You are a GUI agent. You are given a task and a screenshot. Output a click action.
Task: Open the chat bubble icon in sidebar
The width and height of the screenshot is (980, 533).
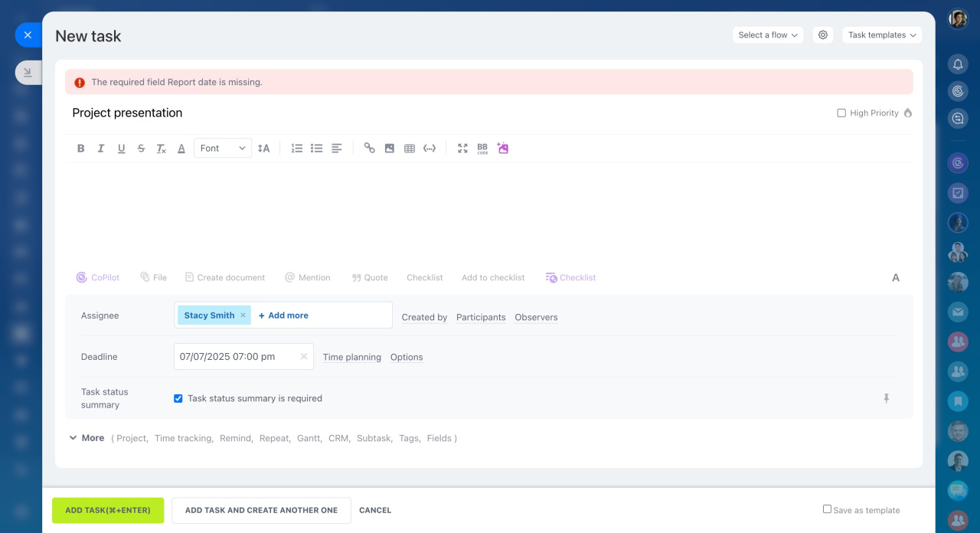(x=958, y=118)
